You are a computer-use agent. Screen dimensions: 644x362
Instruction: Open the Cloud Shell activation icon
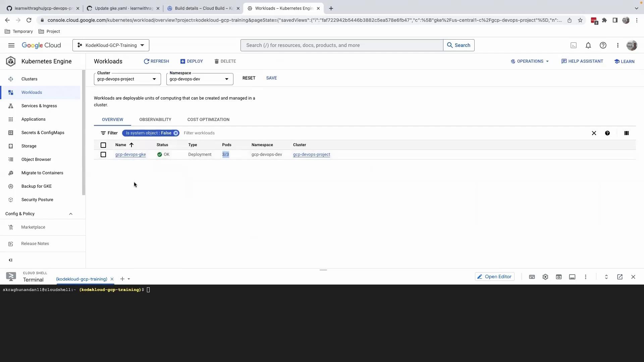click(x=574, y=45)
